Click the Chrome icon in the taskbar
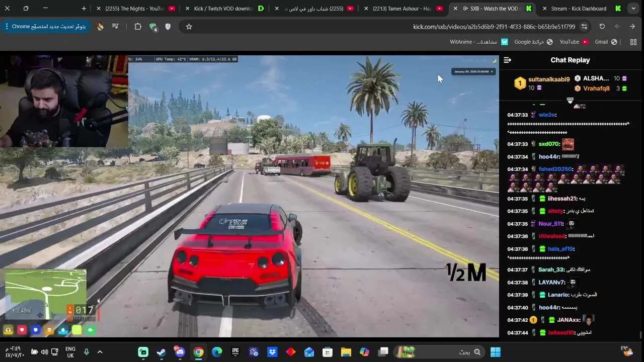 (x=198, y=352)
